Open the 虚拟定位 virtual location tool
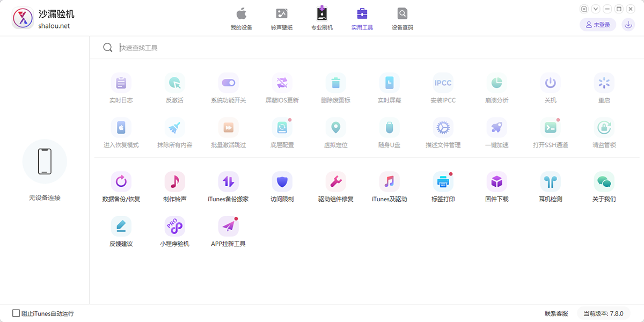 (x=336, y=133)
